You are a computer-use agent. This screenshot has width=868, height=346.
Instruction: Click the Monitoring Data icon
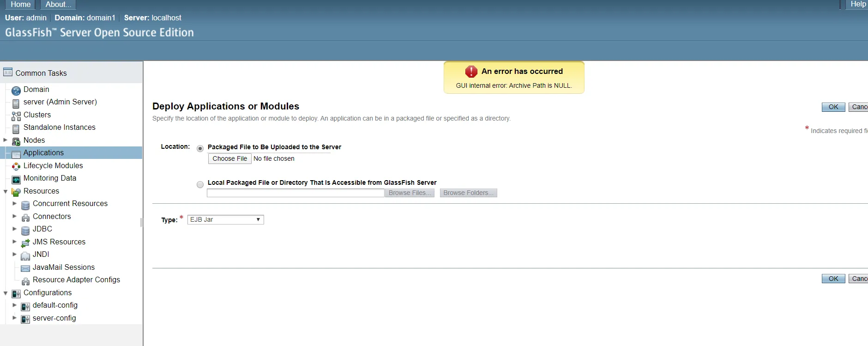(16, 179)
